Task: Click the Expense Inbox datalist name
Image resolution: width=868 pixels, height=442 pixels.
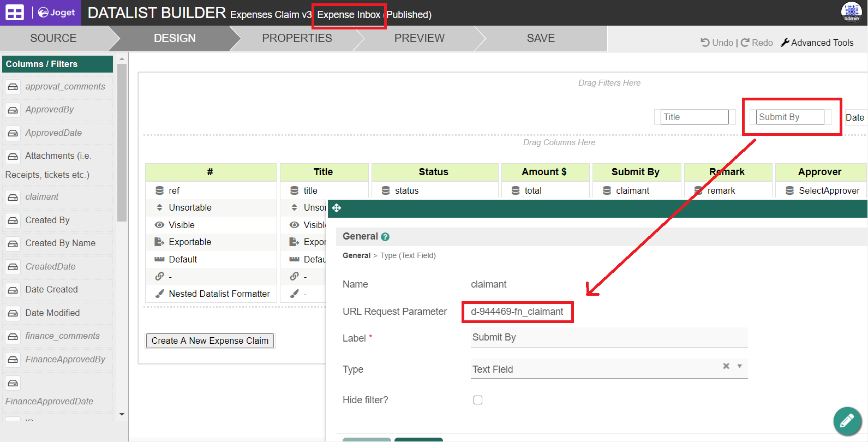Action: (349, 15)
